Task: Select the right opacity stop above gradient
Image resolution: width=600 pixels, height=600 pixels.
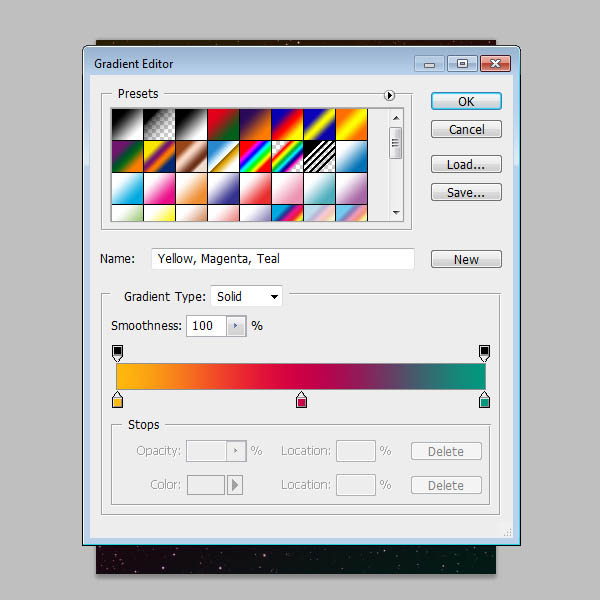Action: tap(484, 353)
